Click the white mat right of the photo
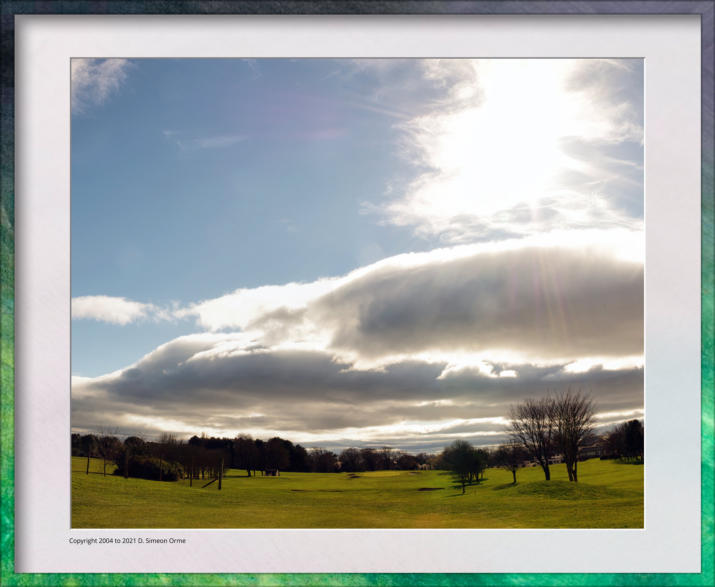This screenshot has height=587, width=715. point(671,300)
